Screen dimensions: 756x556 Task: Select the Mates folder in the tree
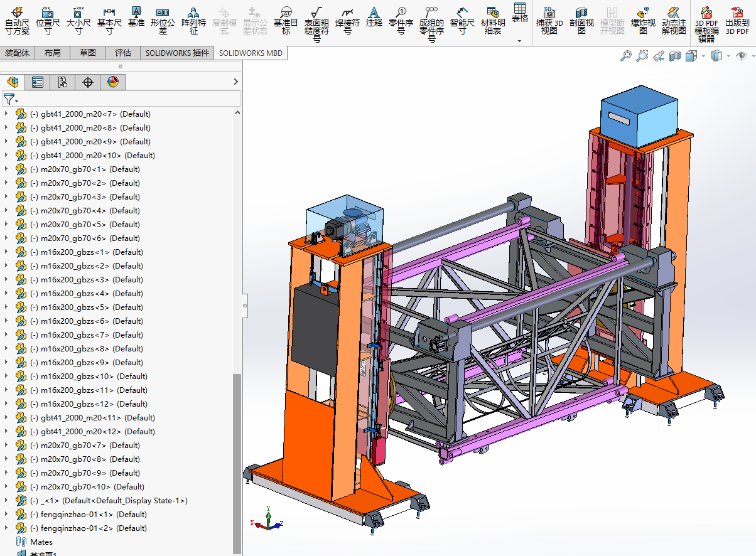click(41, 542)
